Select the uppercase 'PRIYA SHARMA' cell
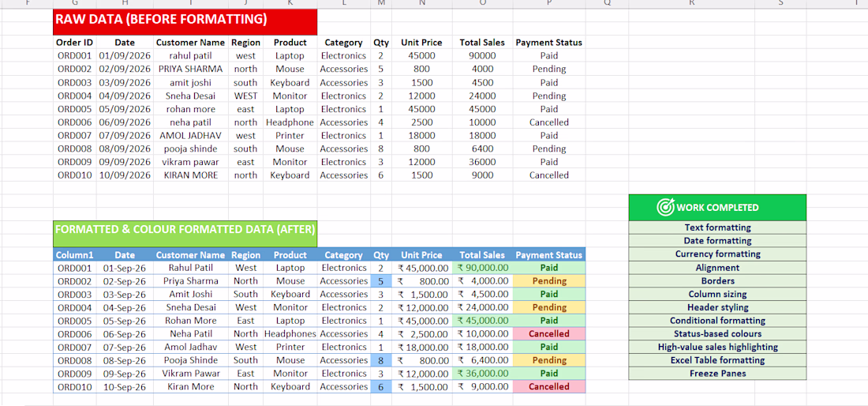 pos(190,69)
